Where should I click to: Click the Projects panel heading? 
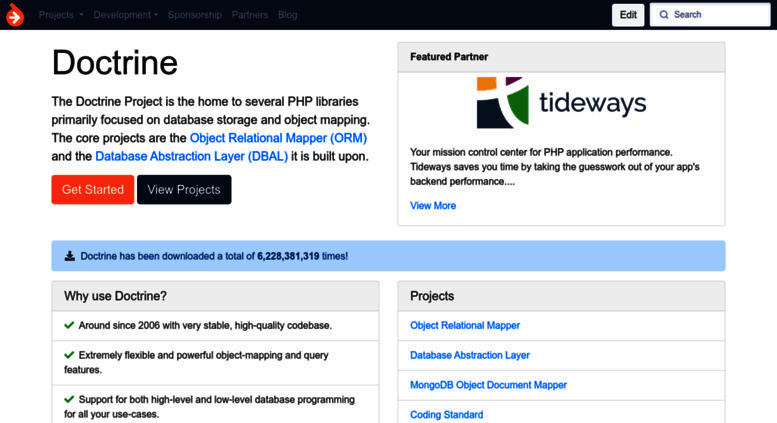tap(432, 296)
